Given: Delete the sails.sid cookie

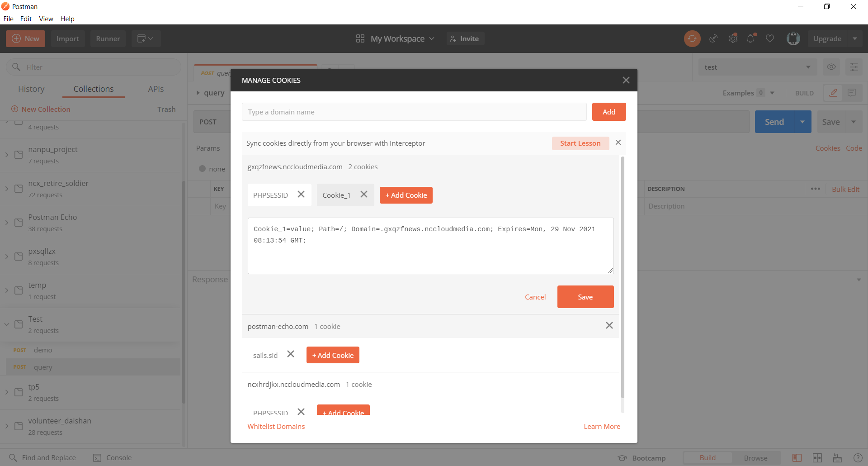Looking at the screenshot, I should tap(291, 354).
